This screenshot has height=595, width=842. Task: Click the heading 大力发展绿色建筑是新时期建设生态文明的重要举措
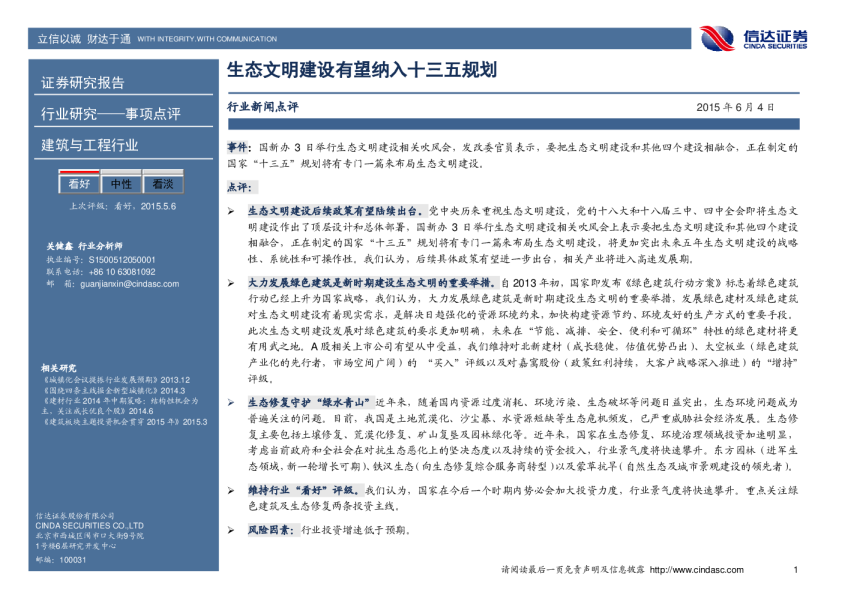tap(373, 282)
